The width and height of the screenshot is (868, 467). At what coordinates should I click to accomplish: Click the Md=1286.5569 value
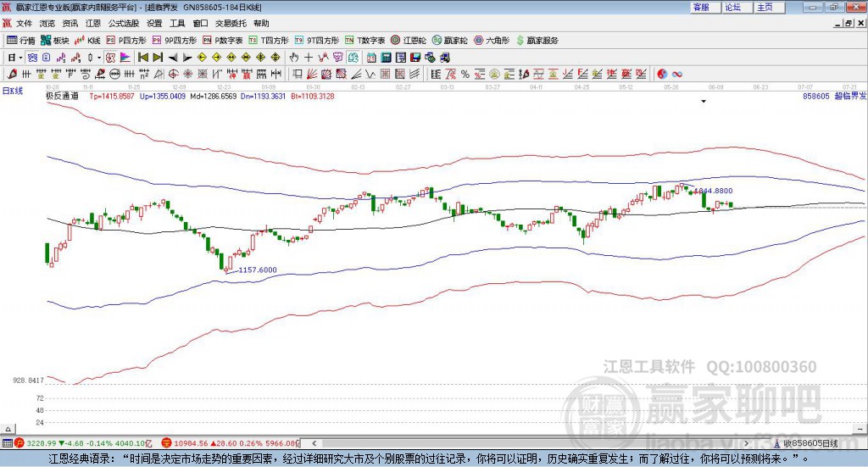[x=213, y=96]
